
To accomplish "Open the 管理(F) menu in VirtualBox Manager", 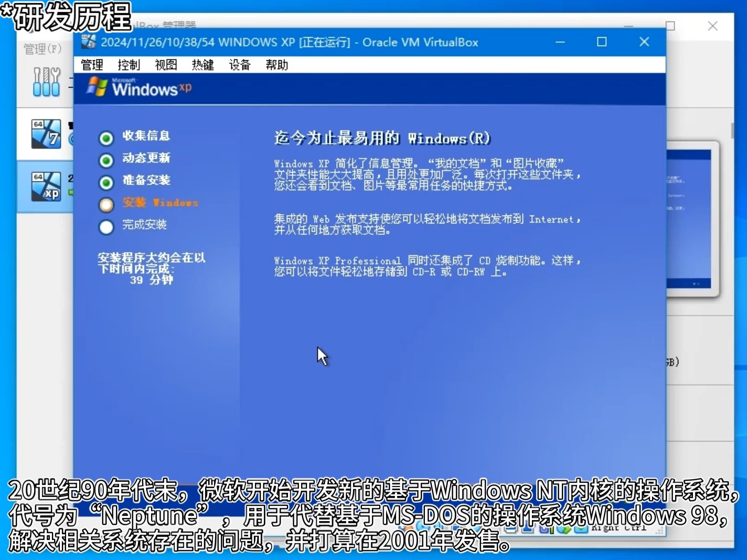I will click(42, 49).
